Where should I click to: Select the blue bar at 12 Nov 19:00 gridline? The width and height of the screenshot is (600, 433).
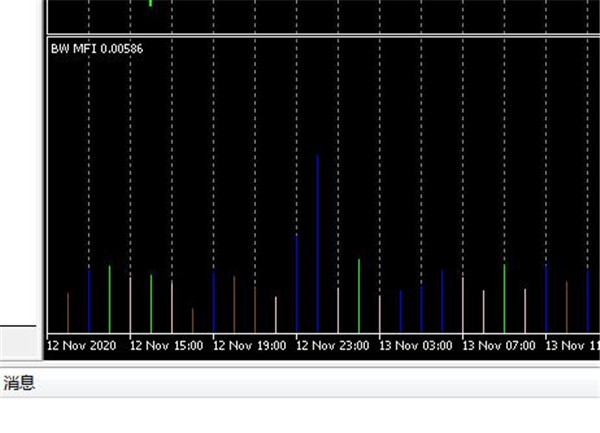pos(214,301)
